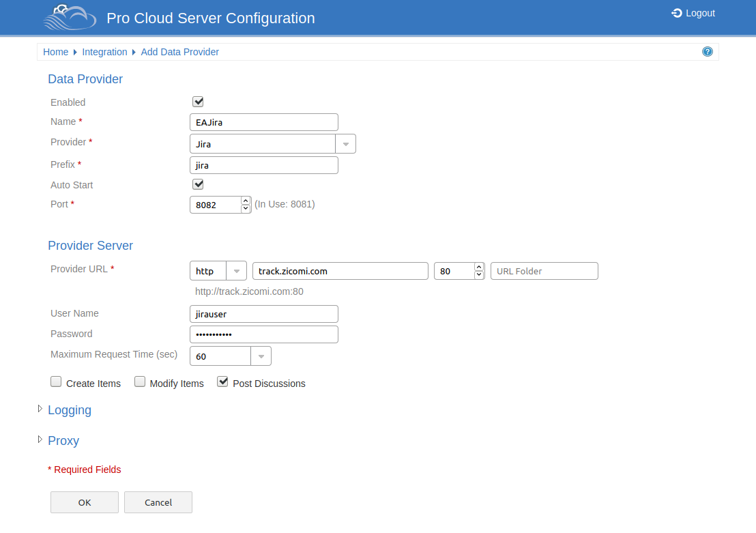This screenshot has width=756, height=533.
Task: Toggle the Auto Start checkbox
Action: pos(198,184)
